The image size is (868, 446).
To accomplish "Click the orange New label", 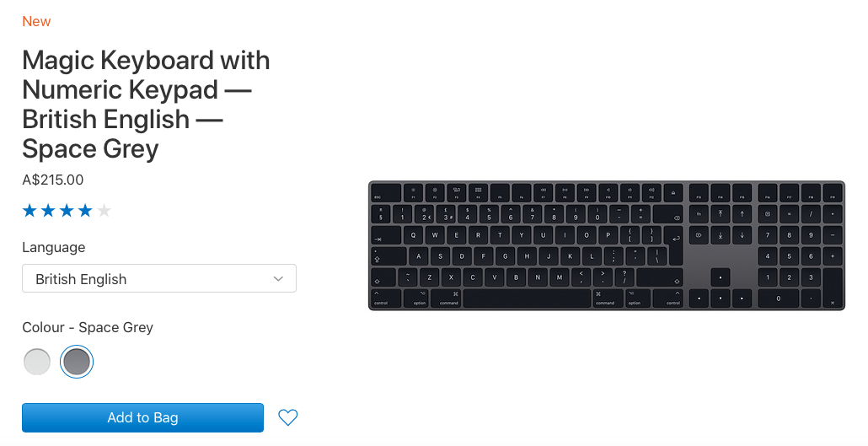I will (36, 21).
